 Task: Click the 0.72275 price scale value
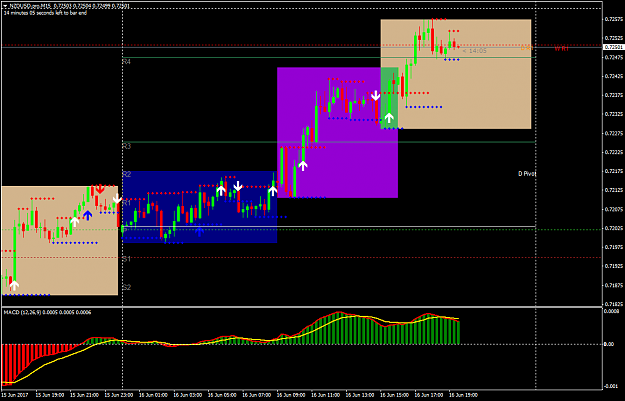pyautogui.click(x=612, y=133)
